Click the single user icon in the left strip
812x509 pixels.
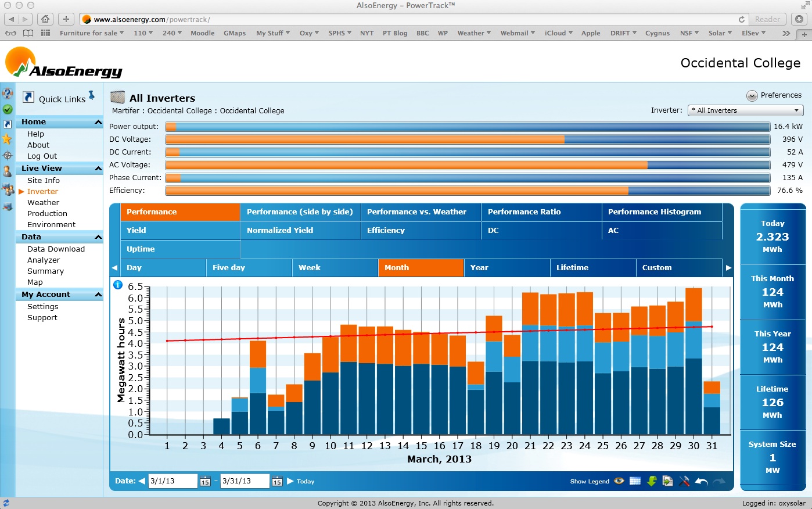(x=8, y=171)
